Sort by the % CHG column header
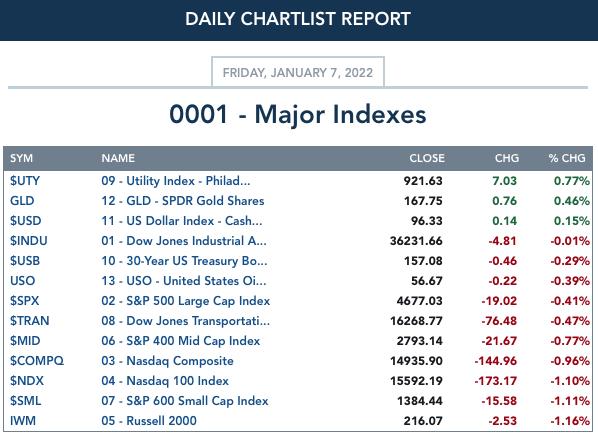The width and height of the screenshot is (598, 435). click(x=567, y=158)
